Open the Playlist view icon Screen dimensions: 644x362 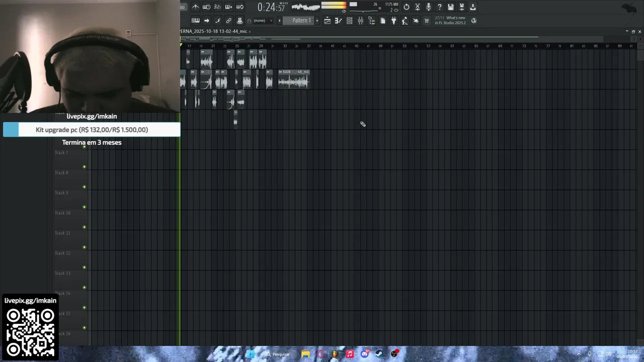327,21
